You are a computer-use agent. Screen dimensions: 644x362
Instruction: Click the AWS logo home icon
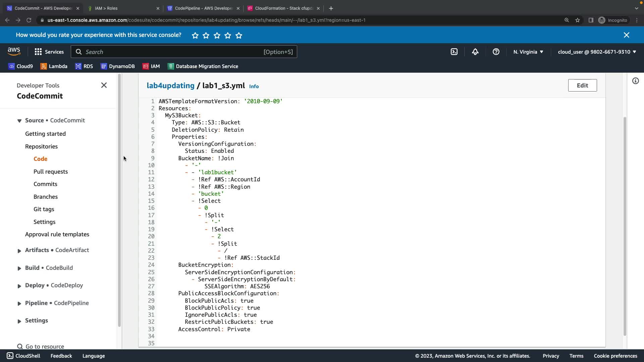[x=14, y=52]
